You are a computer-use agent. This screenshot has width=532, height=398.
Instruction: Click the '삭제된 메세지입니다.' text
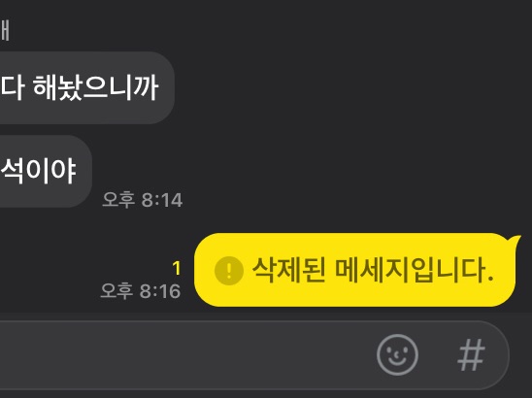pos(373,271)
